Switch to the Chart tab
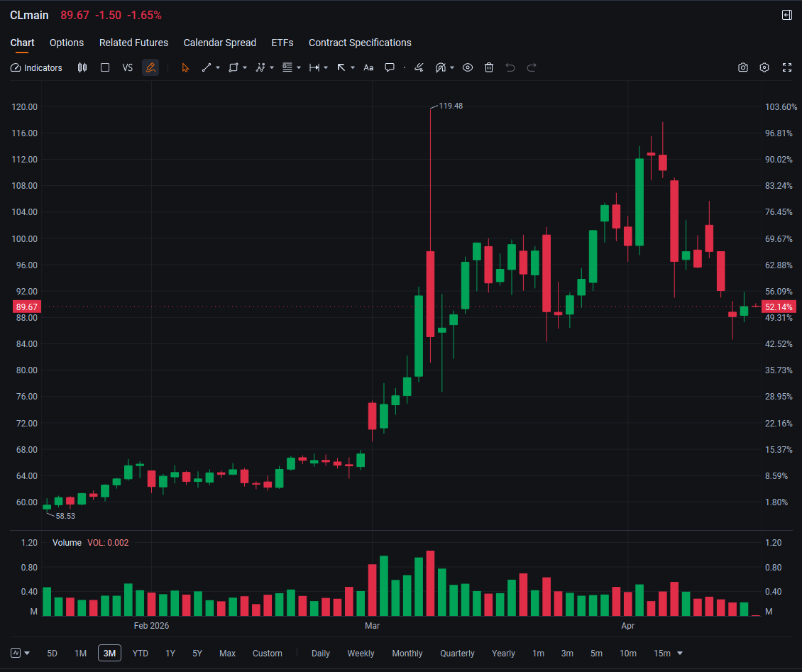 coord(22,43)
